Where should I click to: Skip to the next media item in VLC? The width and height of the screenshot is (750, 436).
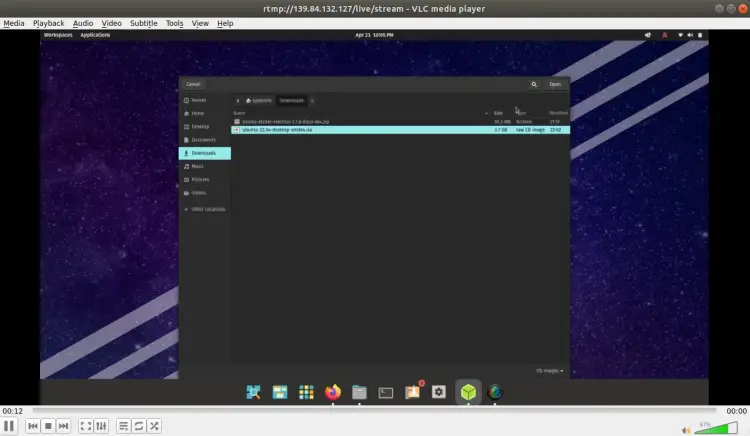(63, 426)
